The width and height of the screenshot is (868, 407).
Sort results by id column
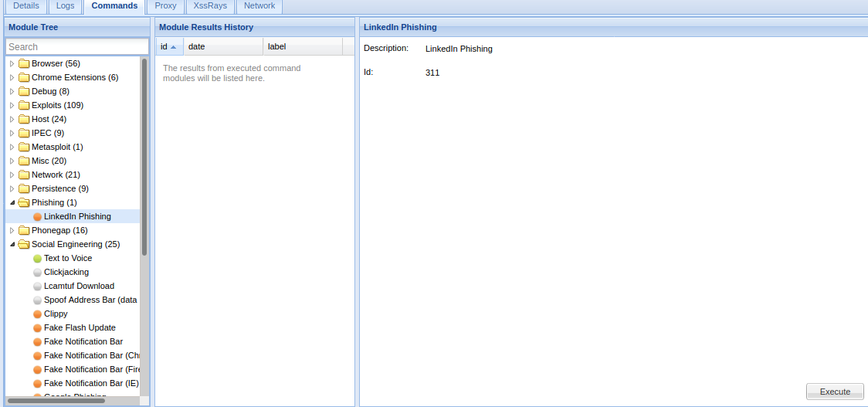169,46
